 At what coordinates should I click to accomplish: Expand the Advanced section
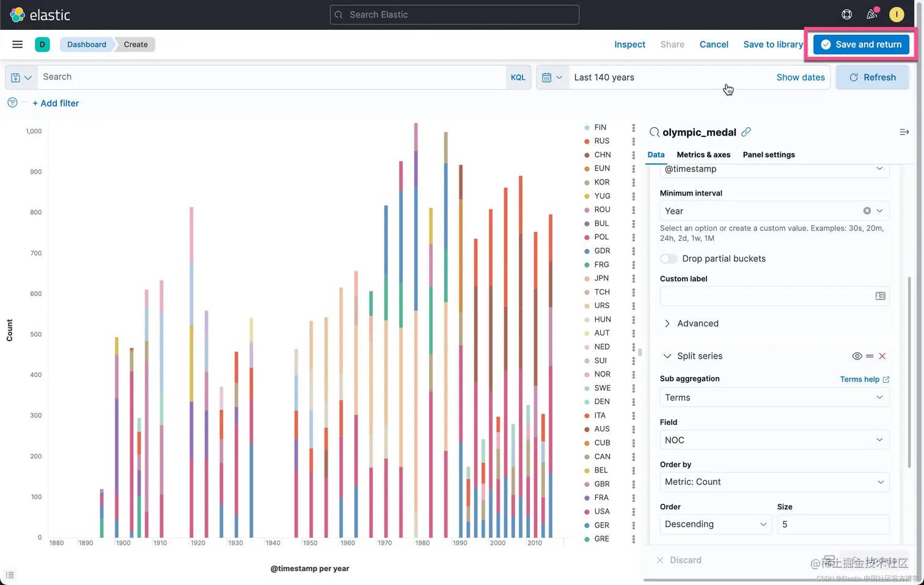(x=691, y=323)
